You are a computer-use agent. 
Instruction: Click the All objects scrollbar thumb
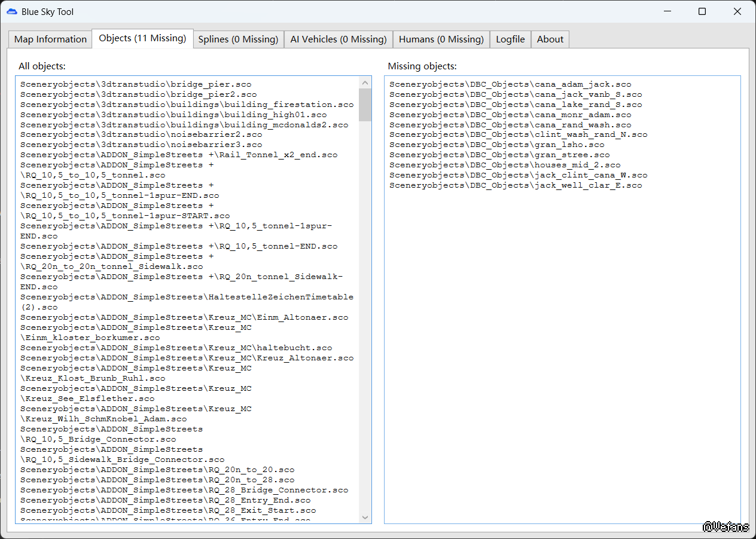365,105
